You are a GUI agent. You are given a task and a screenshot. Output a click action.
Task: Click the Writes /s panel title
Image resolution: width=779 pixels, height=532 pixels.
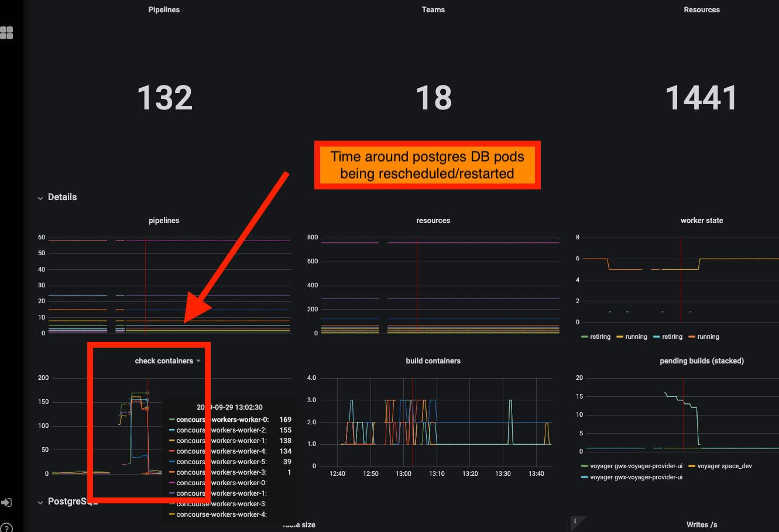click(x=701, y=524)
